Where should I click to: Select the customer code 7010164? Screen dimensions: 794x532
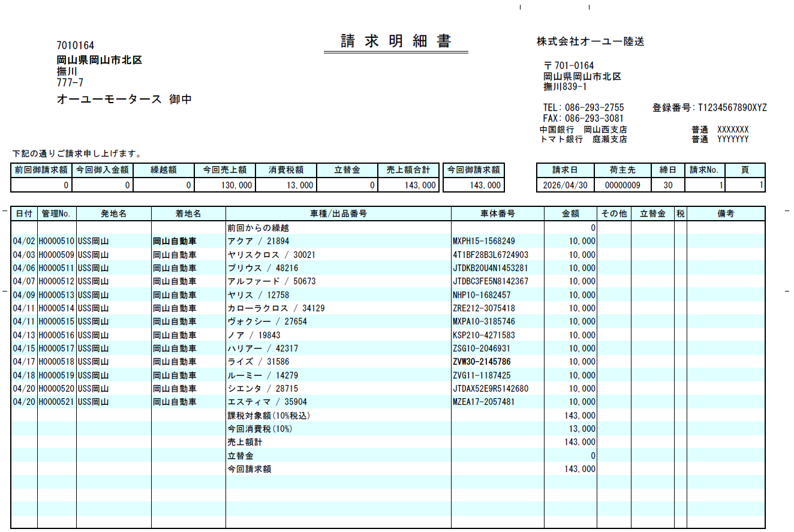75,46
